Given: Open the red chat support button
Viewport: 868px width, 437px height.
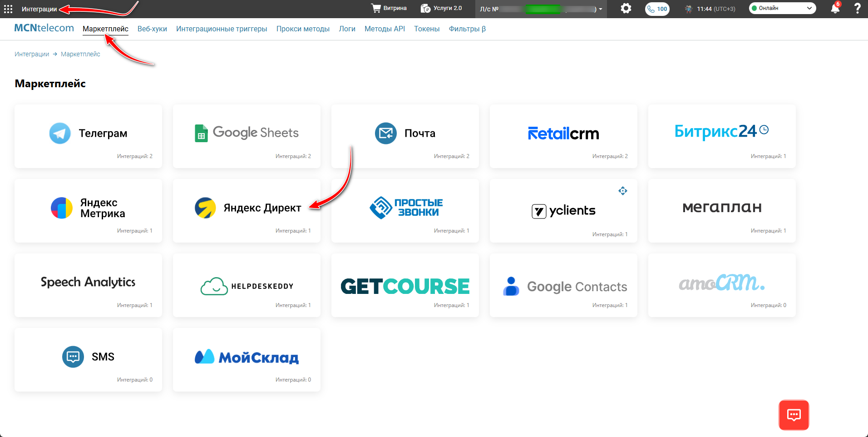Looking at the screenshot, I should (794, 415).
